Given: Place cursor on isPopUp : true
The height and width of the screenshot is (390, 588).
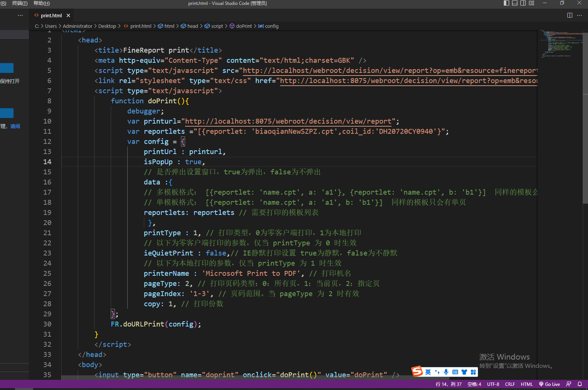Looking at the screenshot, I should click(174, 162).
